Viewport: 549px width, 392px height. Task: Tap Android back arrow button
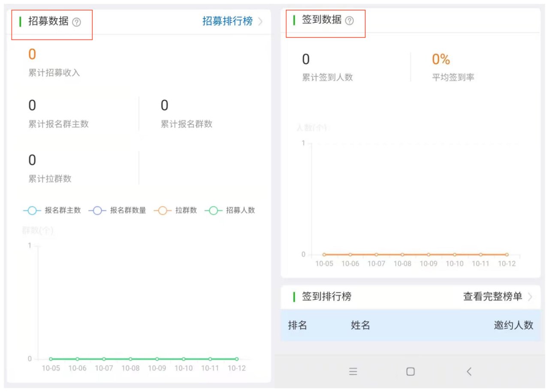(x=469, y=371)
